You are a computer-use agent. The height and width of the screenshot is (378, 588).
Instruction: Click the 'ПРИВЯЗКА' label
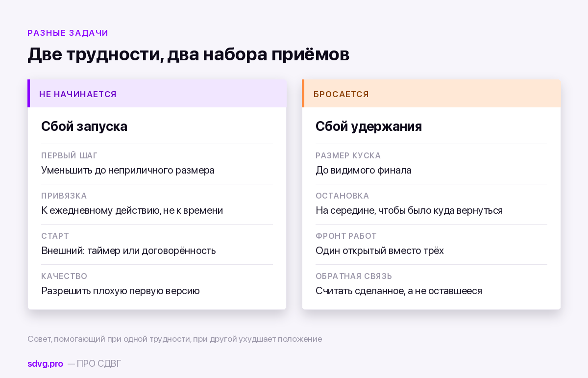click(64, 196)
